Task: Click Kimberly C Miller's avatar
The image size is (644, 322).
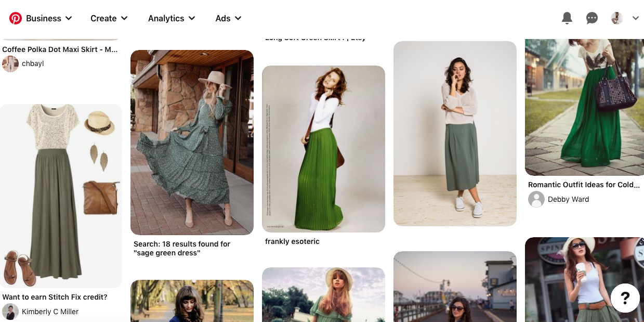Action: click(x=10, y=312)
